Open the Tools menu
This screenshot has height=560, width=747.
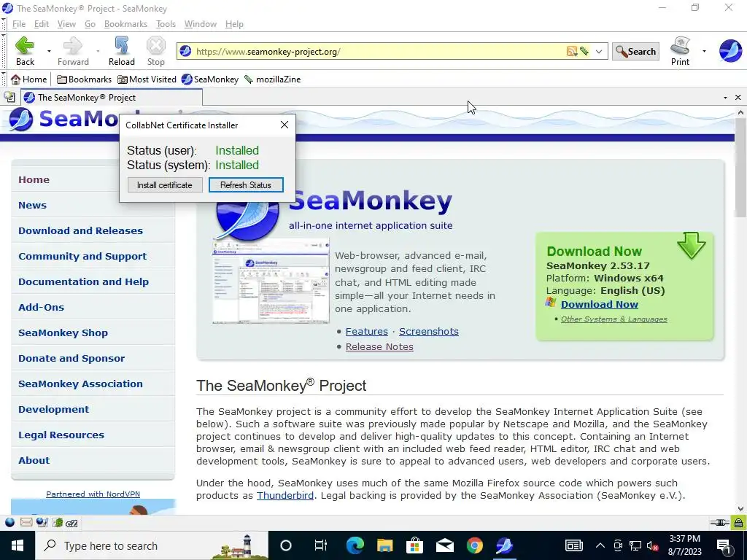point(166,24)
